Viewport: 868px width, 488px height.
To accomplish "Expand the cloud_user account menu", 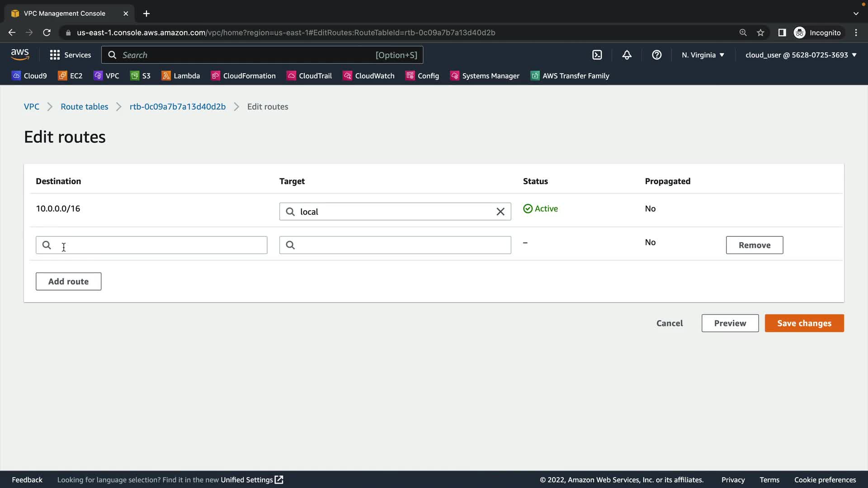I will (x=801, y=55).
